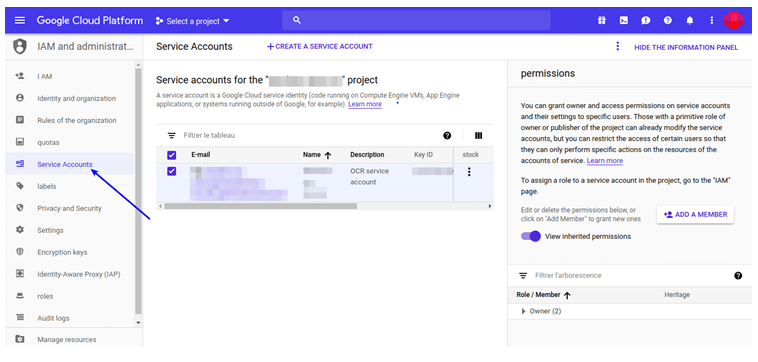The height and width of the screenshot is (362, 758).
Task: Focus the top search bar field
Action: [x=416, y=20]
